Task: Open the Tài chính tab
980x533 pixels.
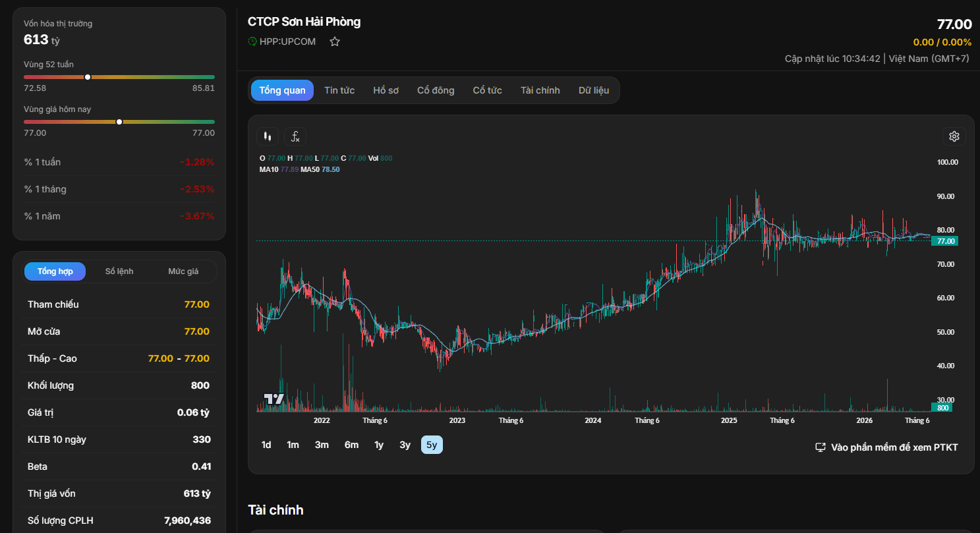Action: coord(540,90)
